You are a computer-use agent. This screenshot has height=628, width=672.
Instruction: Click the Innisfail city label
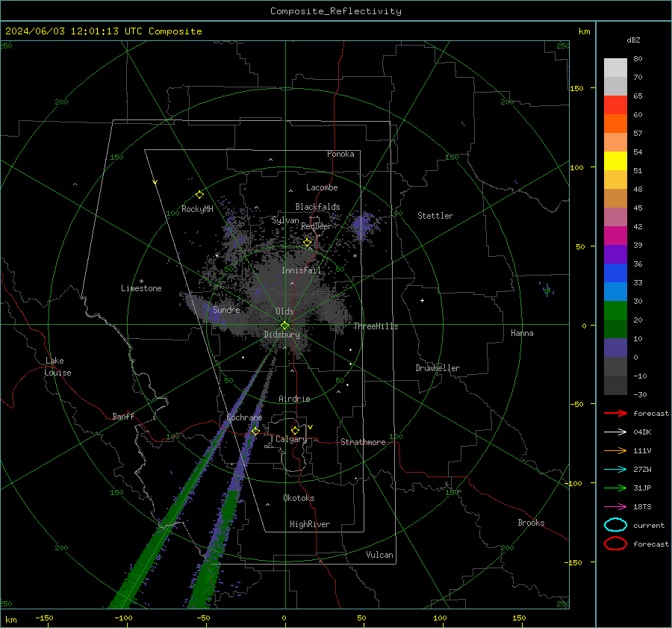pyautogui.click(x=301, y=270)
